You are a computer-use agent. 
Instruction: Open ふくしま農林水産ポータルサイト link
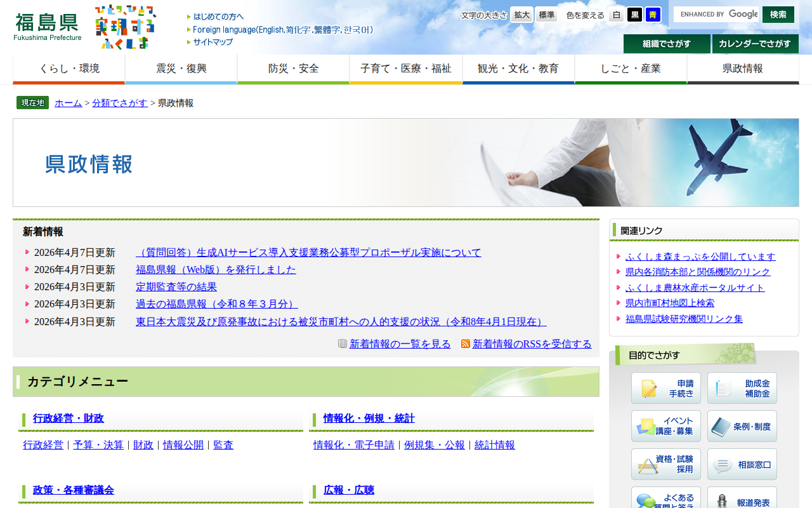(695, 288)
